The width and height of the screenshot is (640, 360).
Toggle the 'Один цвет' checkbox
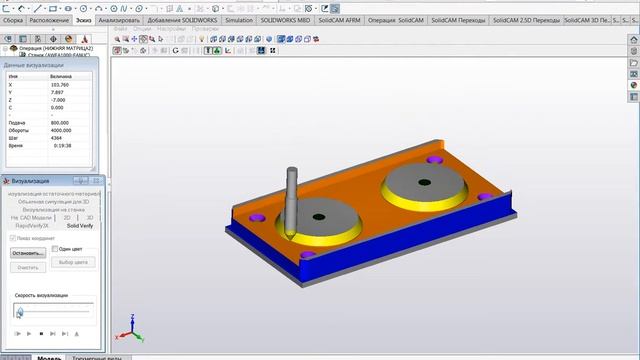pyautogui.click(x=55, y=249)
